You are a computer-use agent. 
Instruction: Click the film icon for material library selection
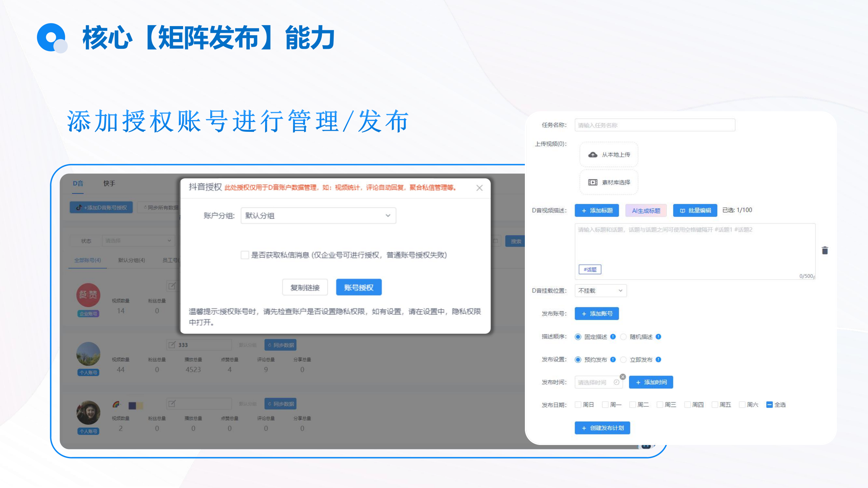(x=592, y=182)
